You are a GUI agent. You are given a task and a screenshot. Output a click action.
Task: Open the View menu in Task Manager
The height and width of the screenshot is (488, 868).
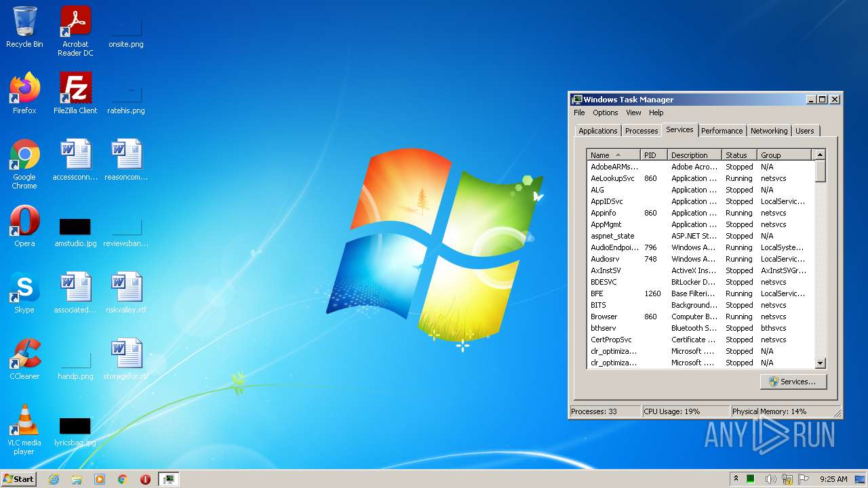(633, 113)
